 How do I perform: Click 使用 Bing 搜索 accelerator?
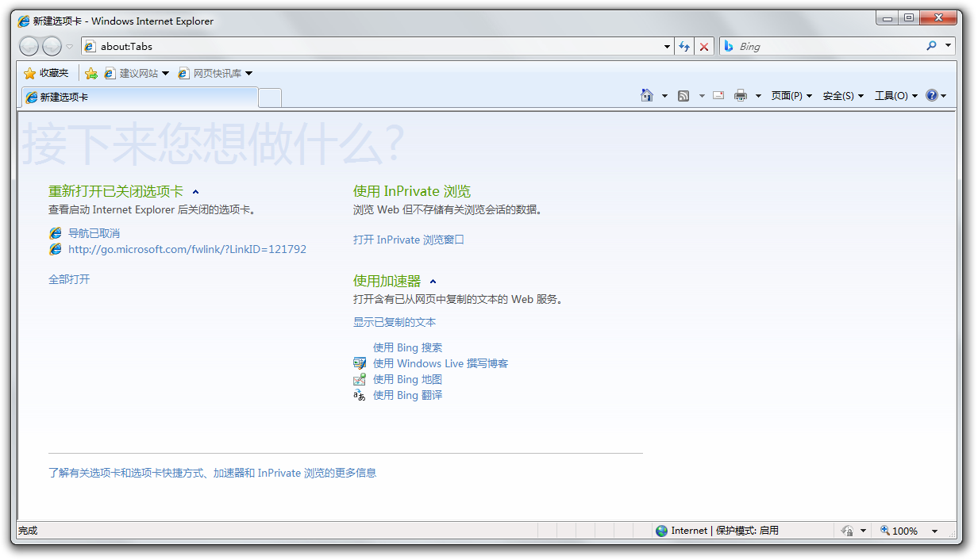coord(408,347)
